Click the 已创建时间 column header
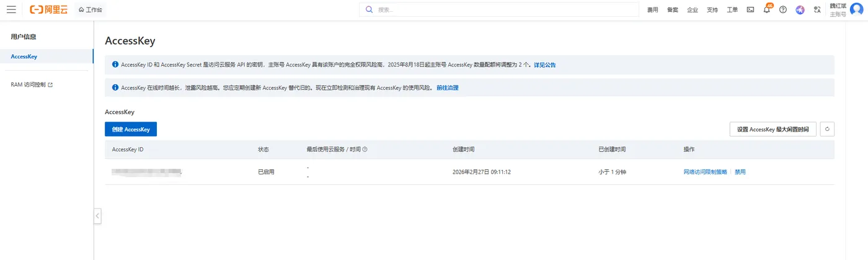868x260 pixels. coord(612,150)
